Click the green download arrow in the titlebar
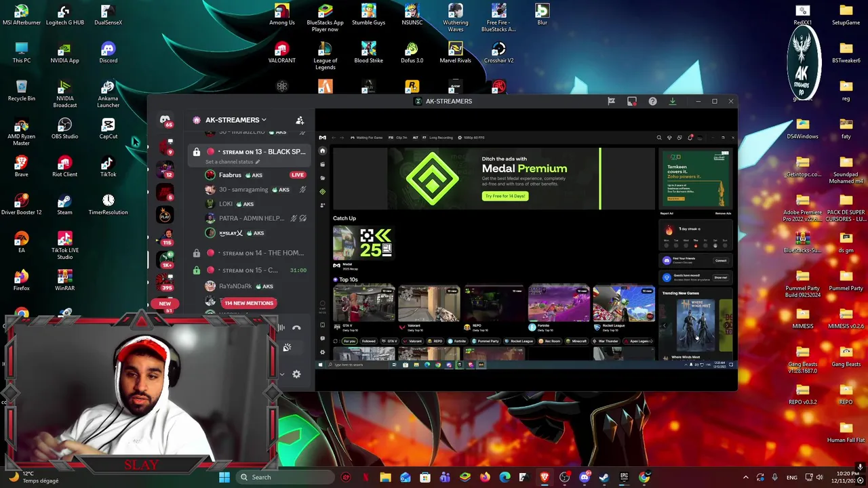This screenshot has height=488, width=868. tap(673, 101)
